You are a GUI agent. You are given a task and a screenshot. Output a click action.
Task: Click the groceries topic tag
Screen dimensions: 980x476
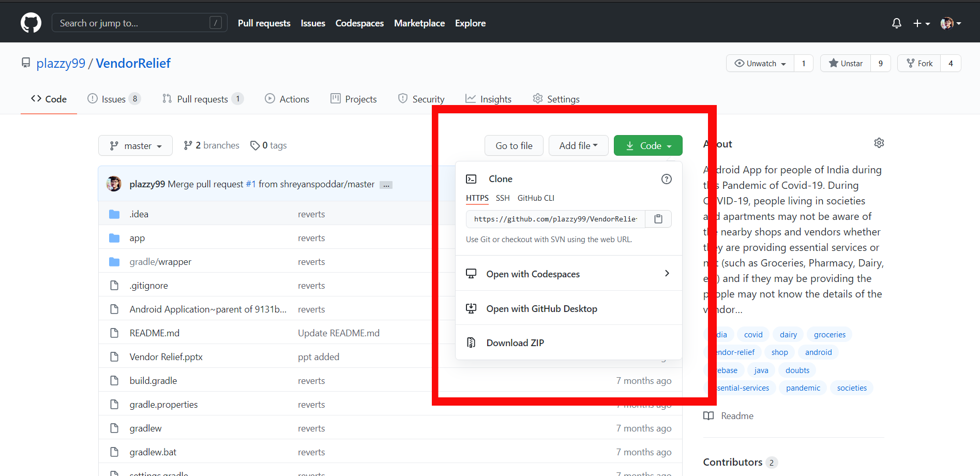point(830,335)
